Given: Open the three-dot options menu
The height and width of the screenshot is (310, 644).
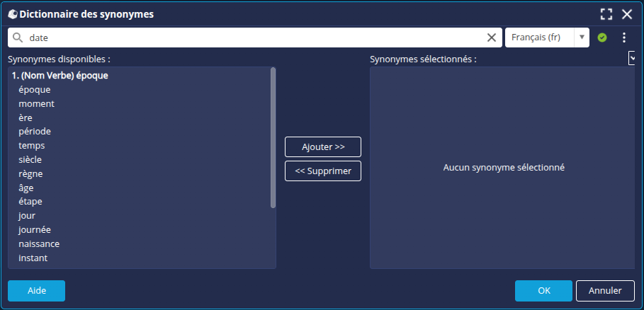Looking at the screenshot, I should [624, 38].
